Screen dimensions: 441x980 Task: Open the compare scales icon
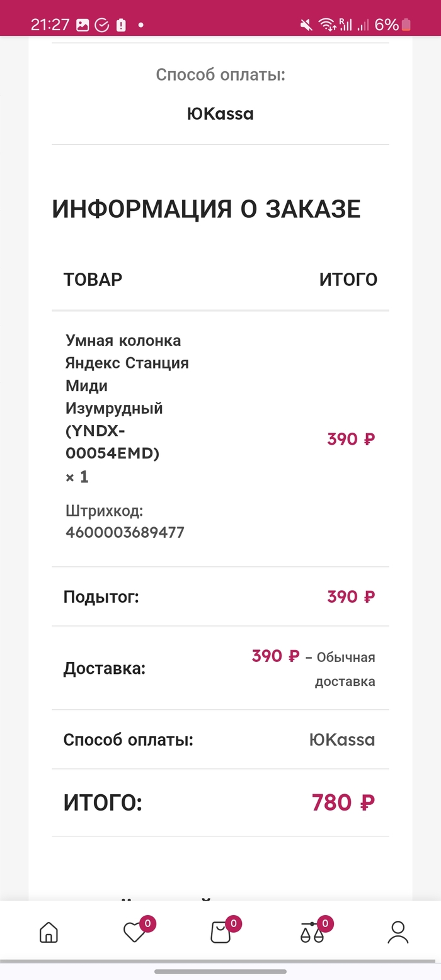point(312,932)
